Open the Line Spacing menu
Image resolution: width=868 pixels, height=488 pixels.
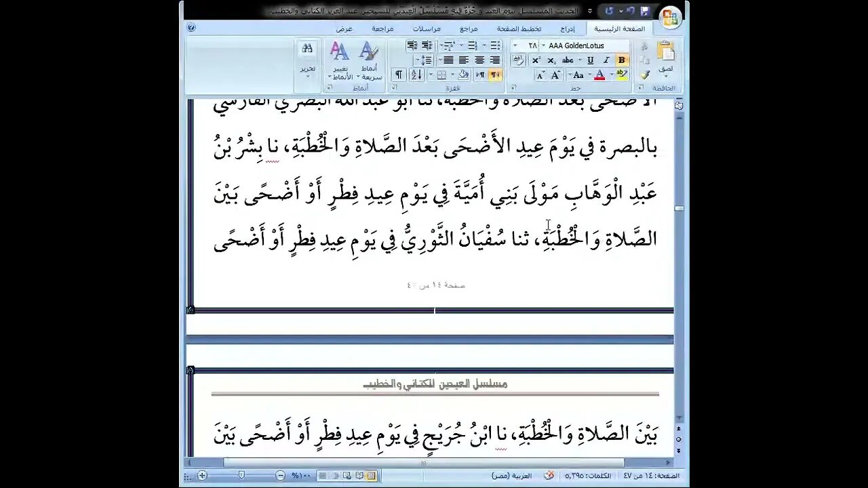click(x=425, y=60)
